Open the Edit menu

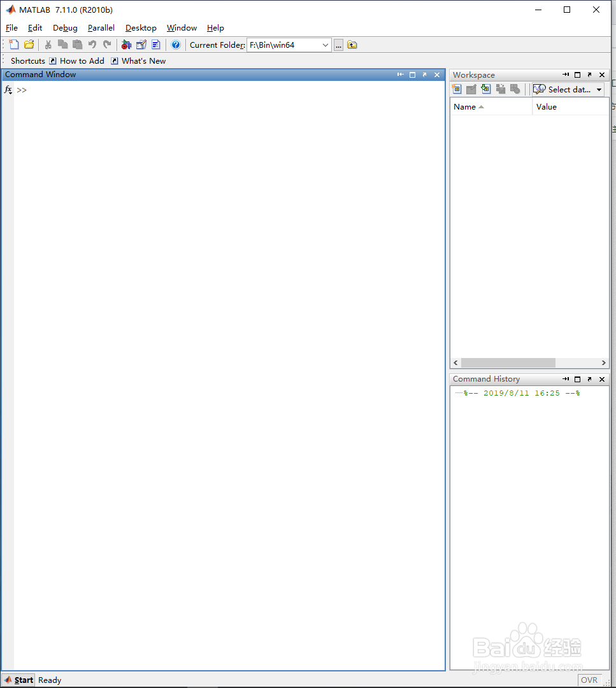point(35,27)
